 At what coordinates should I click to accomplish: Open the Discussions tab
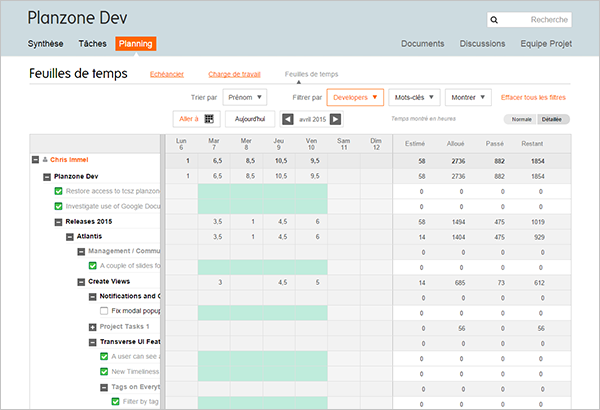click(482, 44)
